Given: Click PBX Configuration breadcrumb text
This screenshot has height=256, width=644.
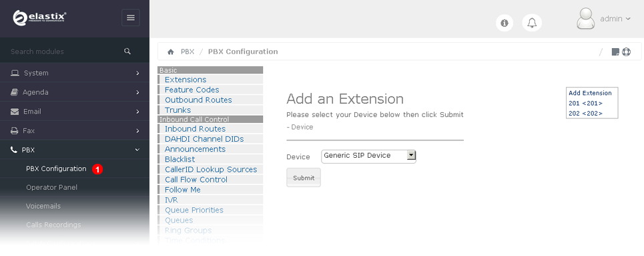Looking at the screenshot, I should click(243, 52).
